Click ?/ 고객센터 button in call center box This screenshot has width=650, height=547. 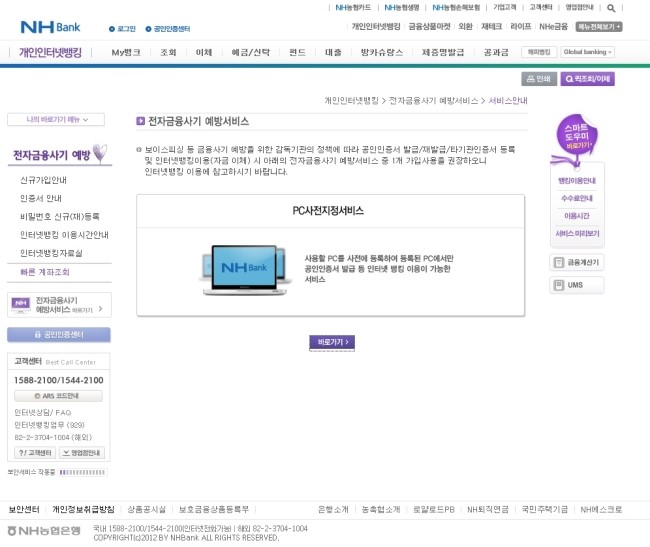point(35,453)
